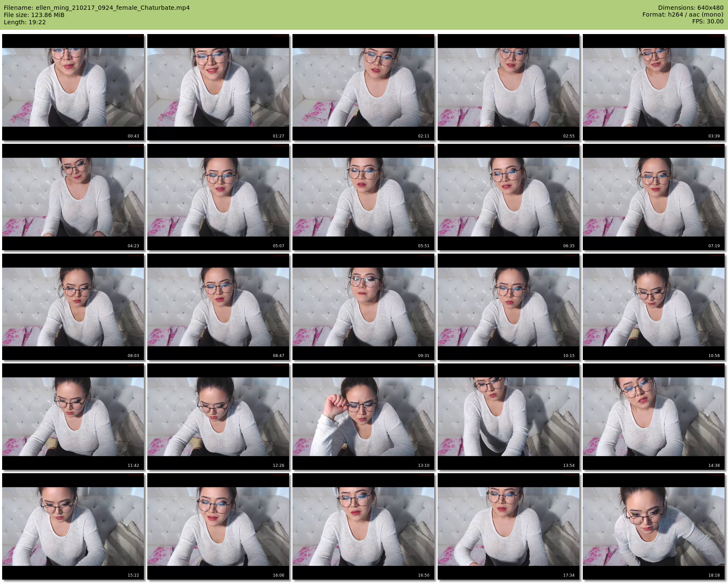Screen dimensions: 728x583
Task: Open the frame stamped 02:55
Action: click(509, 87)
